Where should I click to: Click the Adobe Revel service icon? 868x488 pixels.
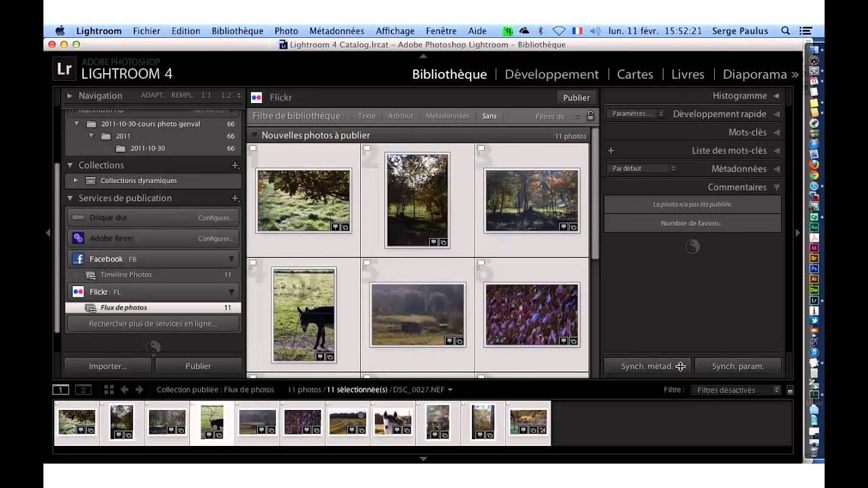pyautogui.click(x=78, y=238)
